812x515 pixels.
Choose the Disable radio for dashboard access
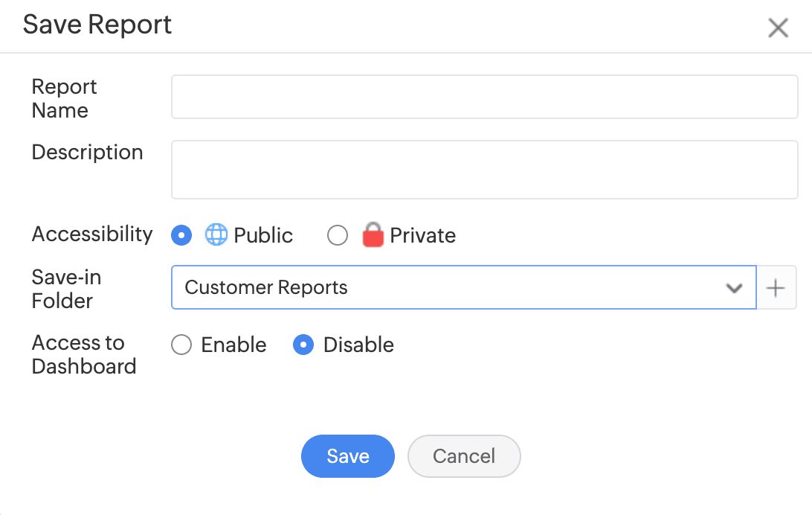click(303, 345)
